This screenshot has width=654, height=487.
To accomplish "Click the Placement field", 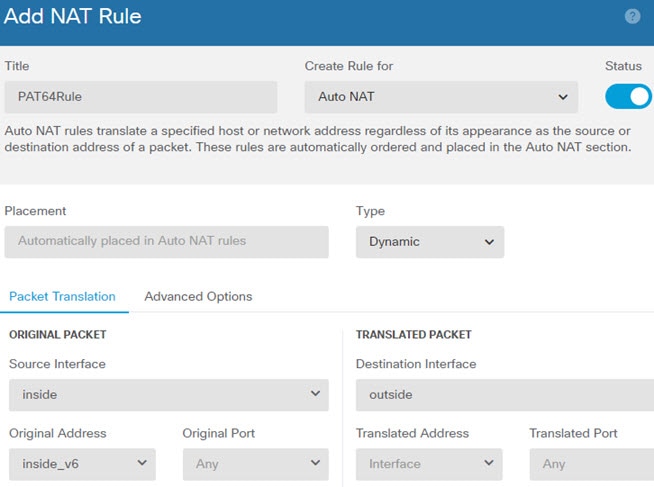I will click(166, 242).
